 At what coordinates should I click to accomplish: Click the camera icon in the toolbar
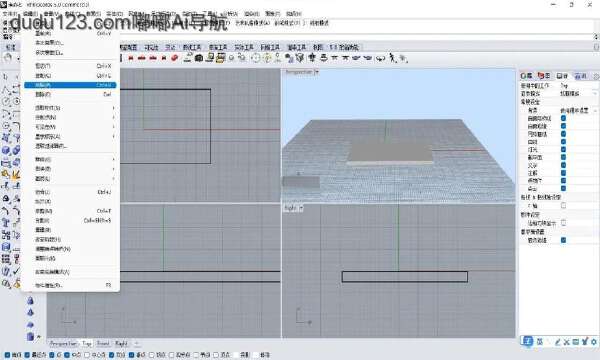click(199, 58)
